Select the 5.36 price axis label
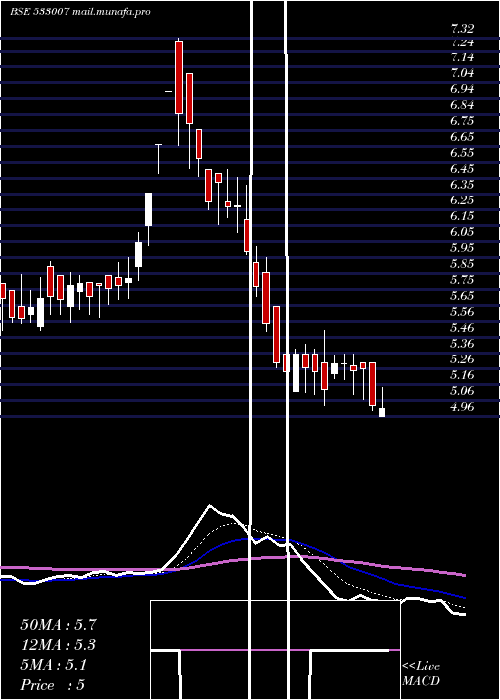Viewport: 500px width, 700px height. point(462,344)
